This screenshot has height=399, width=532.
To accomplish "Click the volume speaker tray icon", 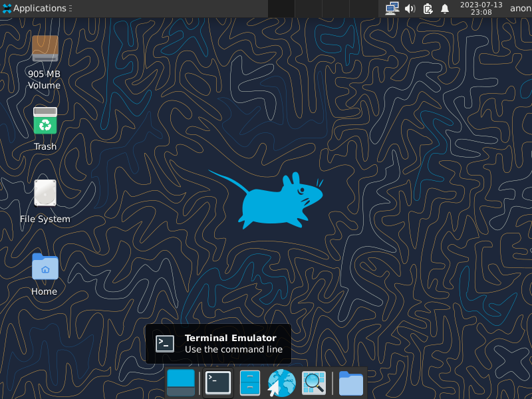I will pos(410,9).
